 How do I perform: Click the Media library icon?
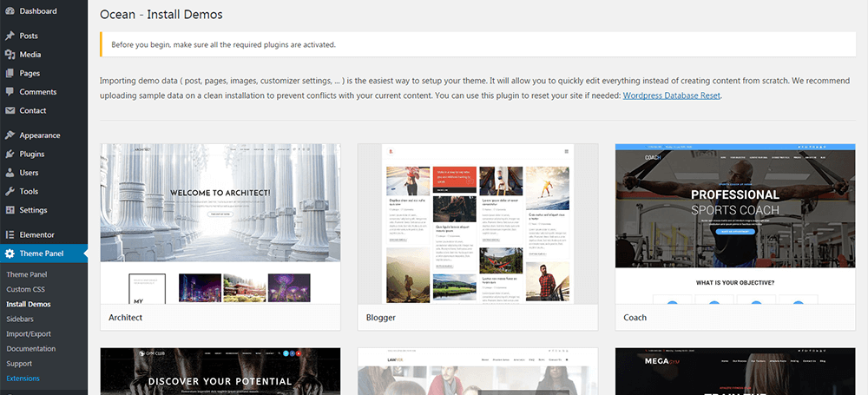tap(10, 55)
